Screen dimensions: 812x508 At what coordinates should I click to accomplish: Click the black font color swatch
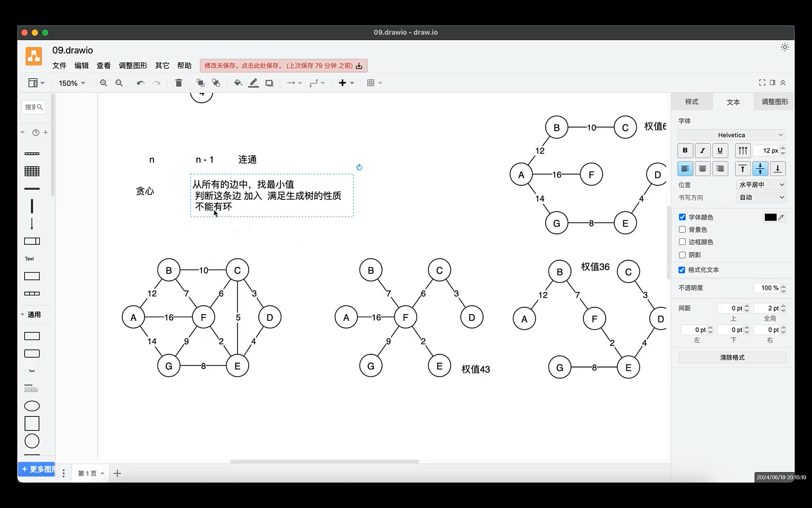click(x=770, y=217)
